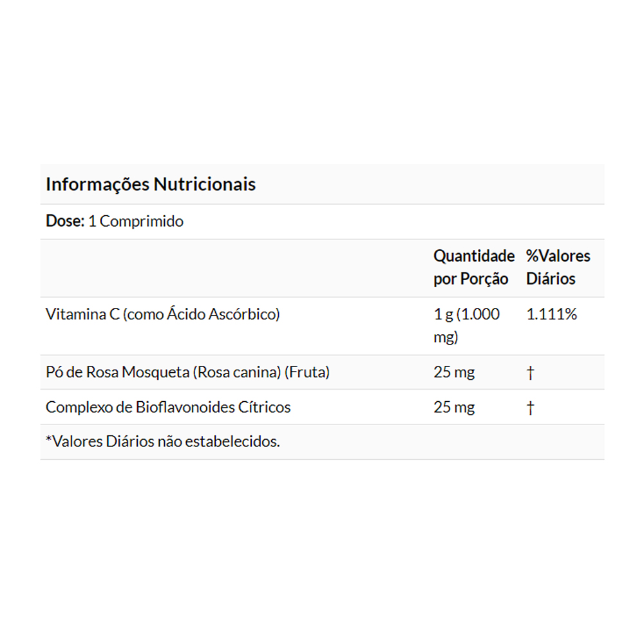Click the 25 mg amount for Rosa Mosqueta

click(454, 372)
